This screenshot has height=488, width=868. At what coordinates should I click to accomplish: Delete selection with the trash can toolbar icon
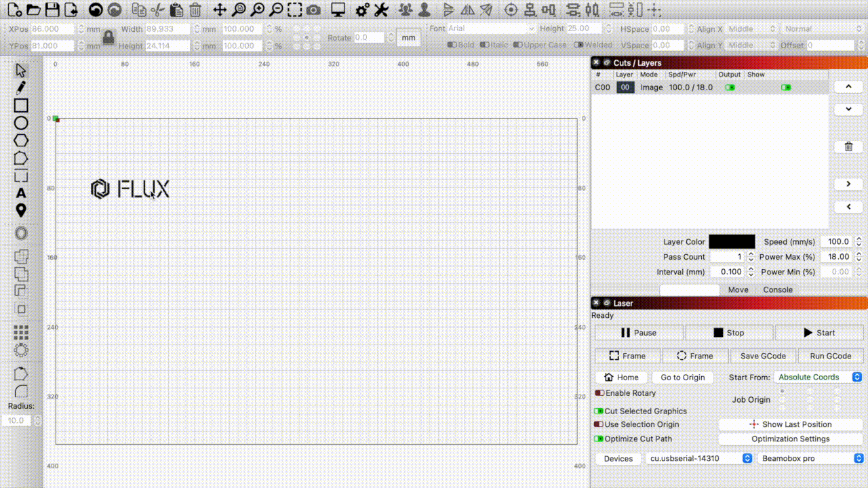(195, 9)
